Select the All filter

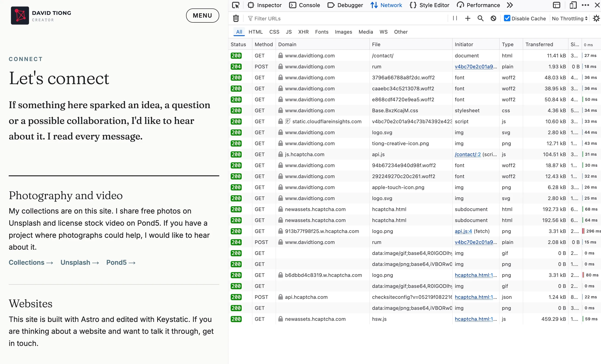coord(239,32)
